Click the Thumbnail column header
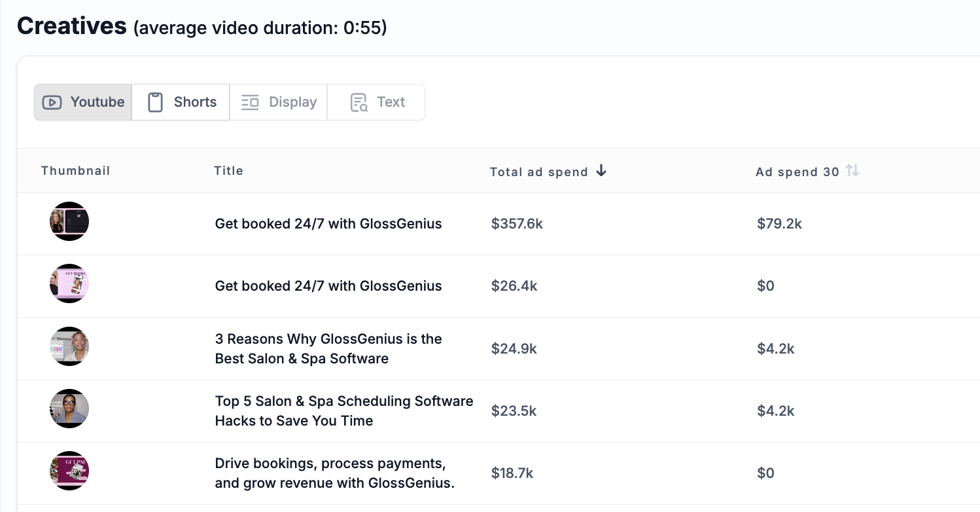Viewport: 980px width, 512px height. click(x=75, y=171)
